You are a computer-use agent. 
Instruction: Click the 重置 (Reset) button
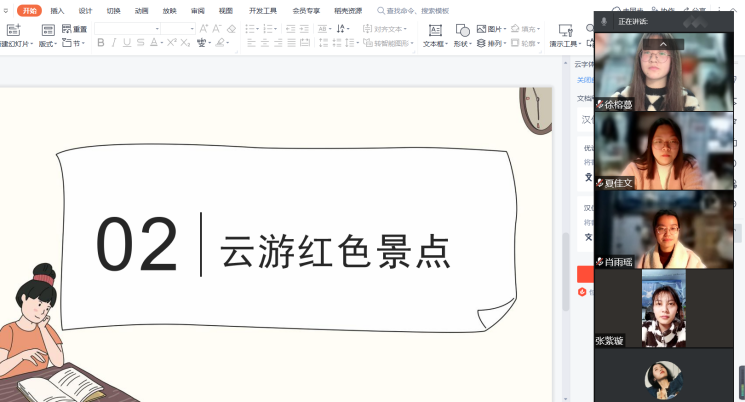point(73,29)
